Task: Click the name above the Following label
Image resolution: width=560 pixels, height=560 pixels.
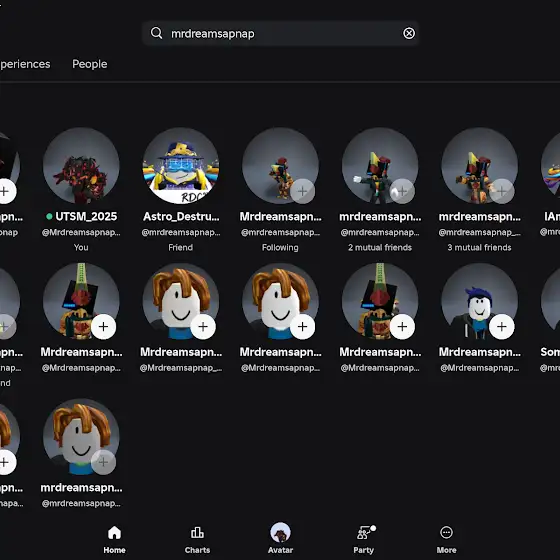Action: coord(280,216)
